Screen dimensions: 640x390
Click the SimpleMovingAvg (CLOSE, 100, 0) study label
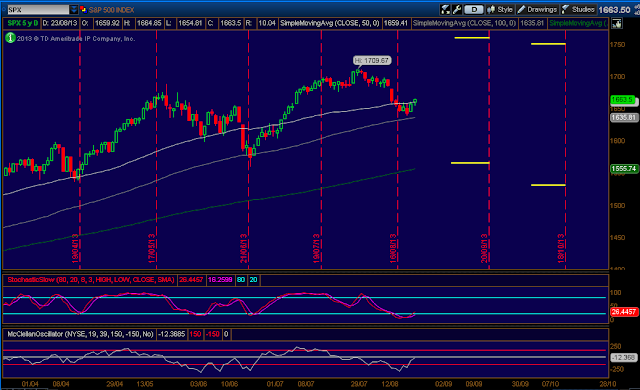point(464,23)
